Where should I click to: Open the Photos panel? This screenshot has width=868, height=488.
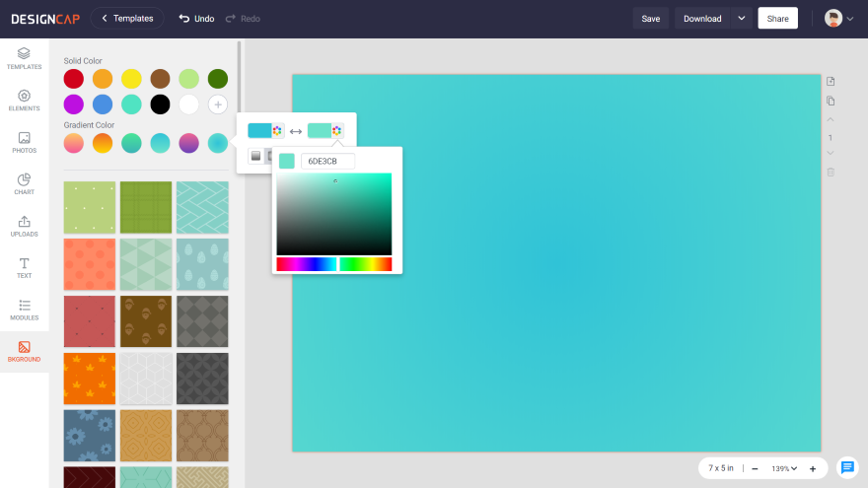coord(24,143)
